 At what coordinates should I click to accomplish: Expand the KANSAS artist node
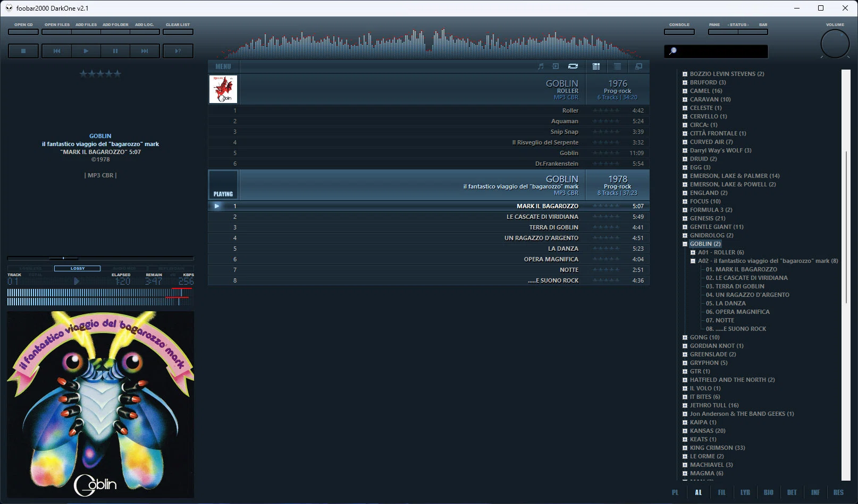(685, 431)
